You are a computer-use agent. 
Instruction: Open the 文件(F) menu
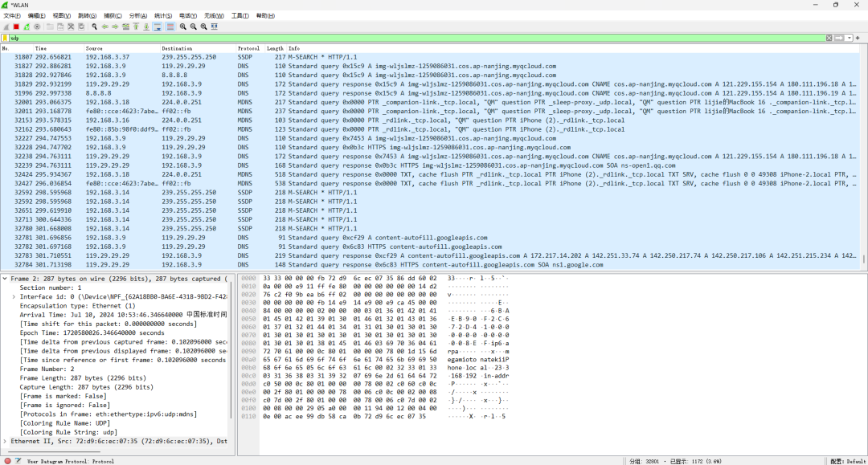point(11,15)
